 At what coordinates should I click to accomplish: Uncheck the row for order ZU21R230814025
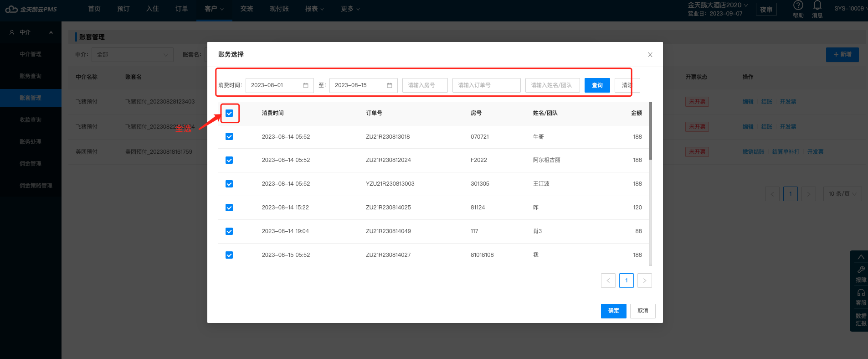point(229,208)
